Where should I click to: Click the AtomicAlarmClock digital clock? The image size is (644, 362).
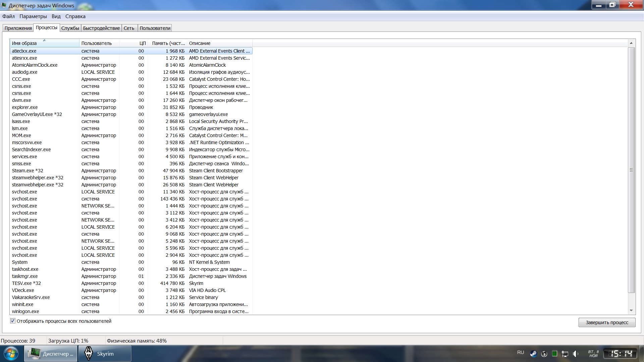(620, 354)
